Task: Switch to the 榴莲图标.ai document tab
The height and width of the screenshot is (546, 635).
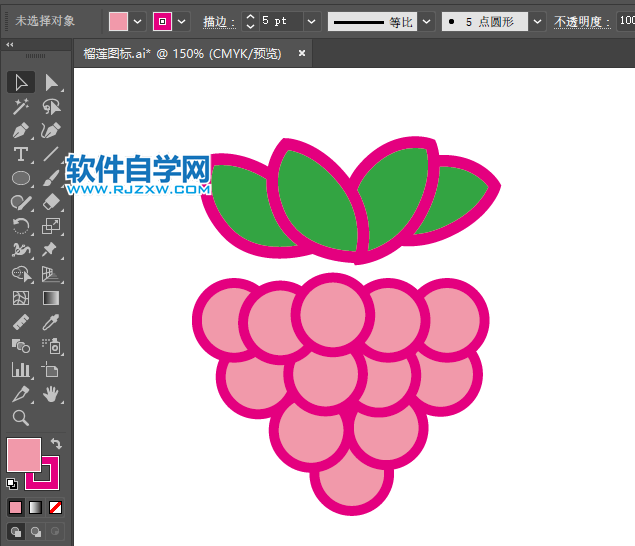Action: point(181,53)
